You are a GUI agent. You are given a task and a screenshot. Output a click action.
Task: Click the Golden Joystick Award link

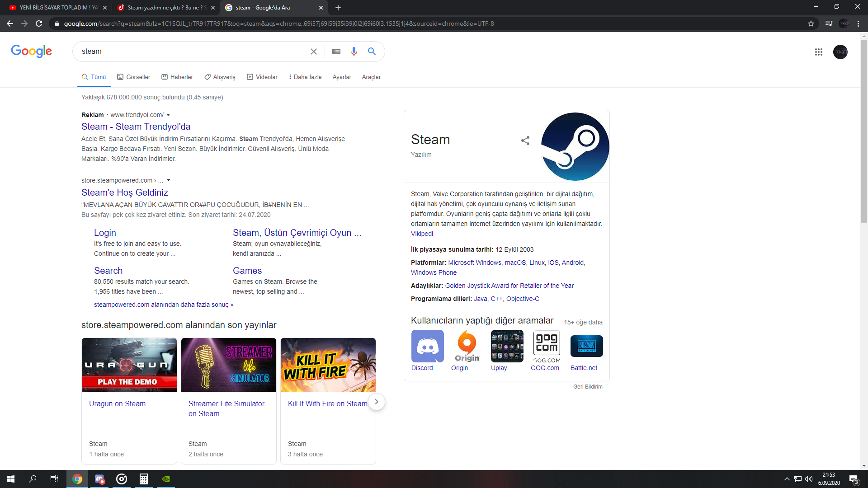click(509, 286)
